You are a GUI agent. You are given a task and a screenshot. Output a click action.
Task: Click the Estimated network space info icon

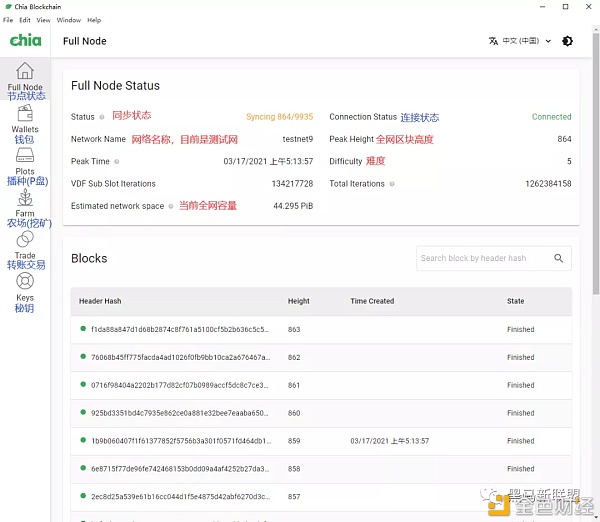pos(171,206)
